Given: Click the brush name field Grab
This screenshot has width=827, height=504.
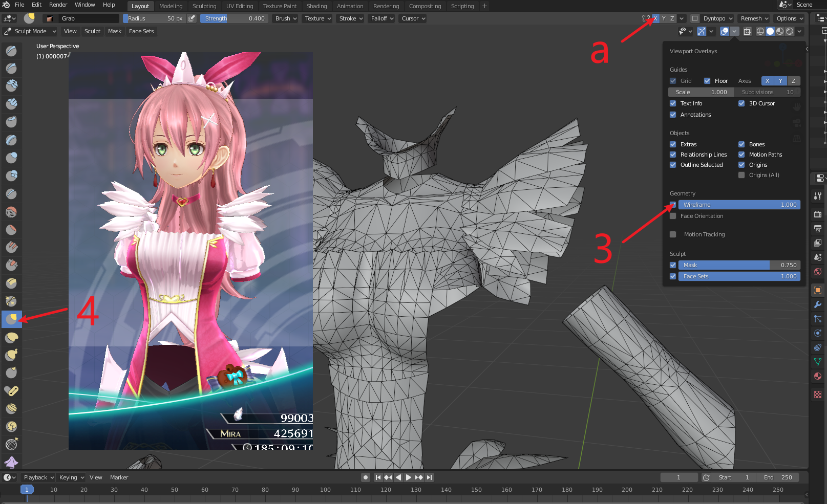Looking at the screenshot, I should (x=89, y=18).
